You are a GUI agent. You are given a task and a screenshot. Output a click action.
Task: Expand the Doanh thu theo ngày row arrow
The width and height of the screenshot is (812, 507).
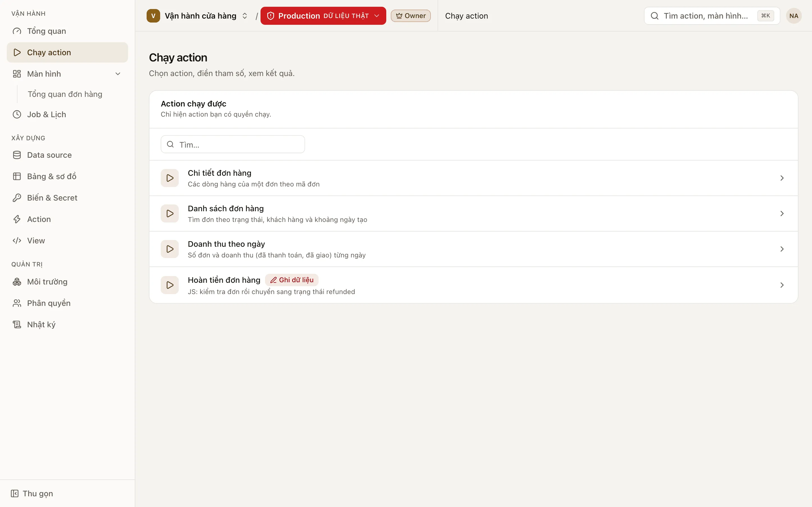(782, 249)
